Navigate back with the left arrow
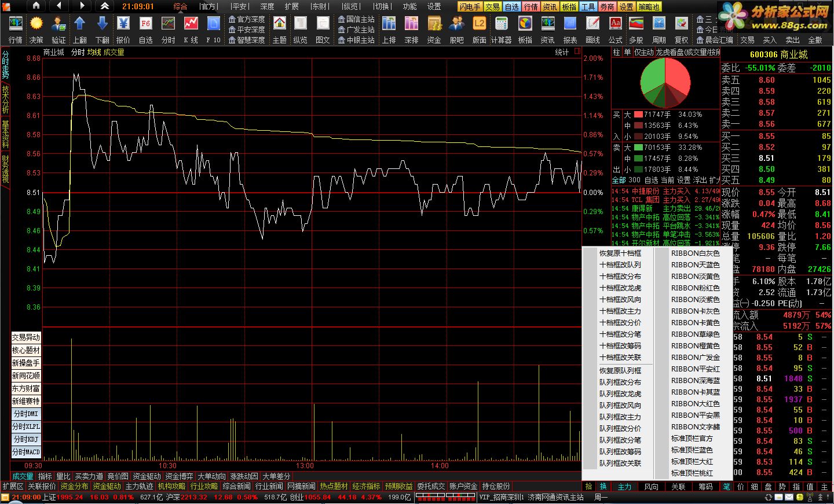 [x=59, y=6]
